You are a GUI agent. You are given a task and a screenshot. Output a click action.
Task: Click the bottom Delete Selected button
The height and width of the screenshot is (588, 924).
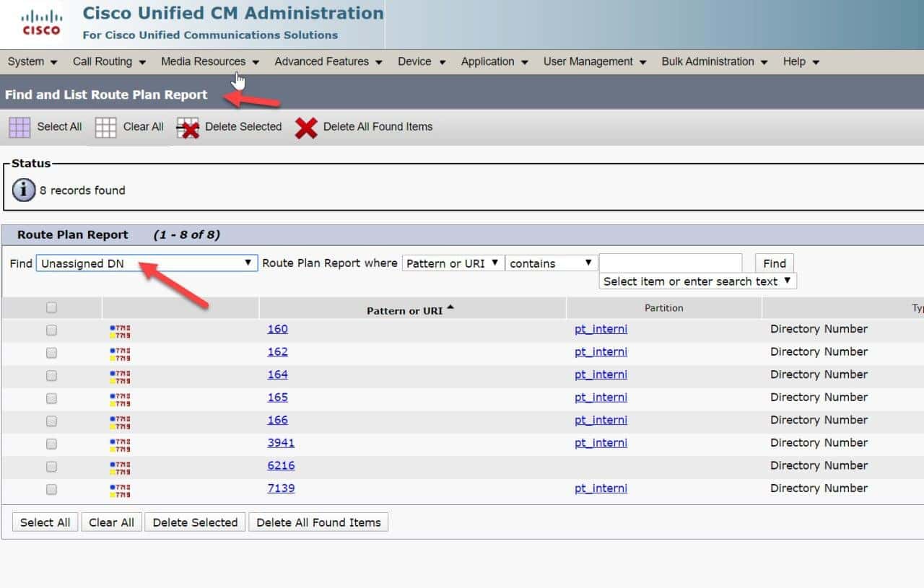(195, 522)
